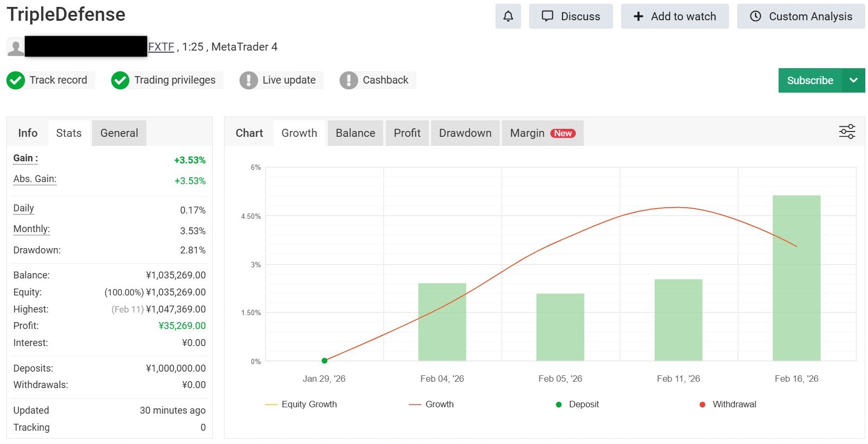Expand the Subscribe dropdown arrow
The image size is (868, 444).
(x=854, y=80)
